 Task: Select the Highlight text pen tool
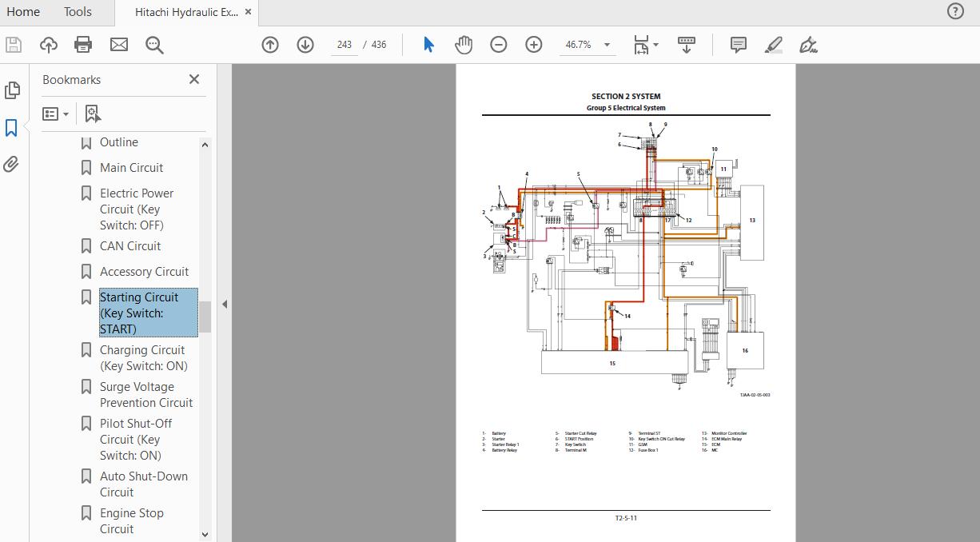click(774, 45)
